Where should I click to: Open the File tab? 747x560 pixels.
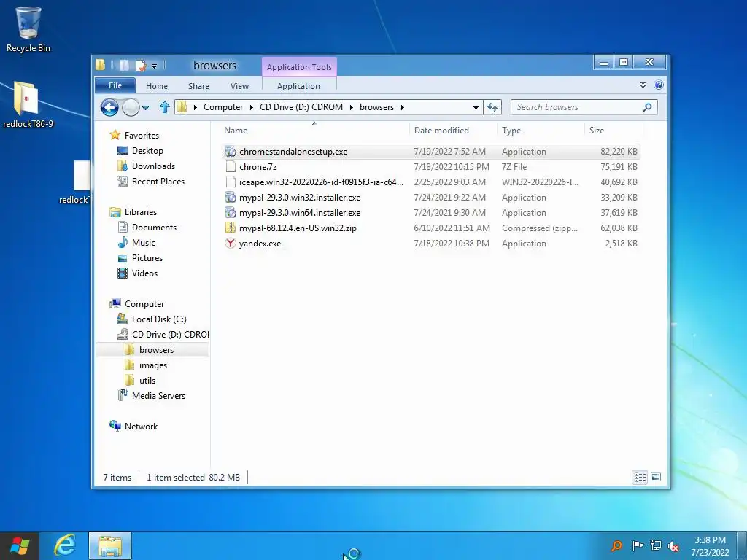click(115, 85)
